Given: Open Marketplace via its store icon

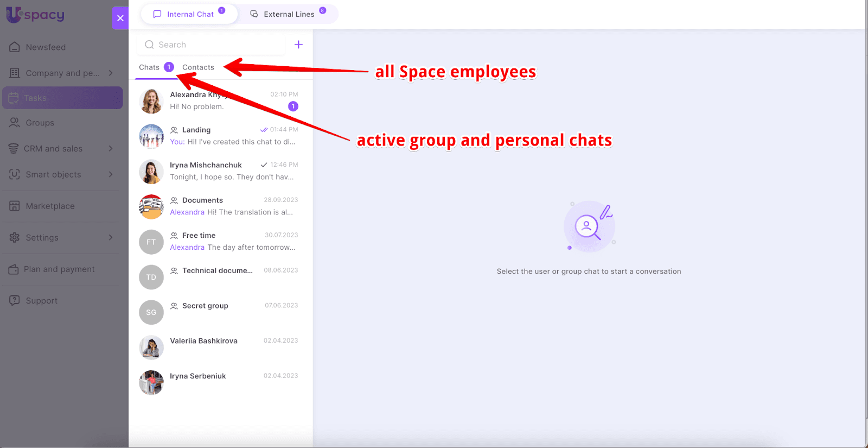Looking at the screenshot, I should click(x=15, y=206).
